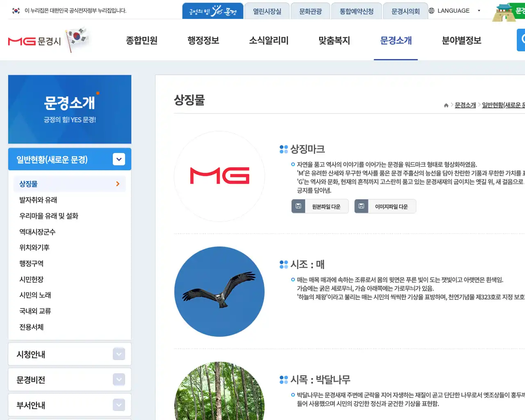Open the 맞춤복지 main menu

coord(334,40)
